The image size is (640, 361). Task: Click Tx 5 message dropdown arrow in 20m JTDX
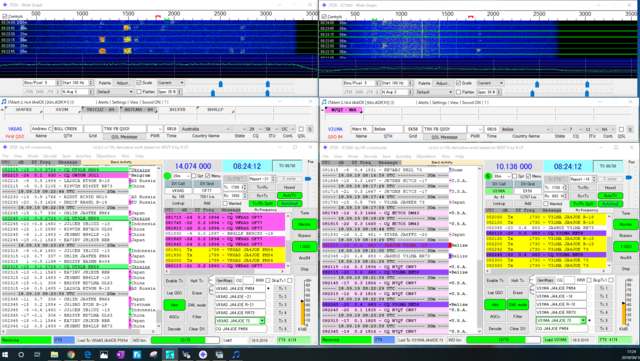click(x=262, y=321)
